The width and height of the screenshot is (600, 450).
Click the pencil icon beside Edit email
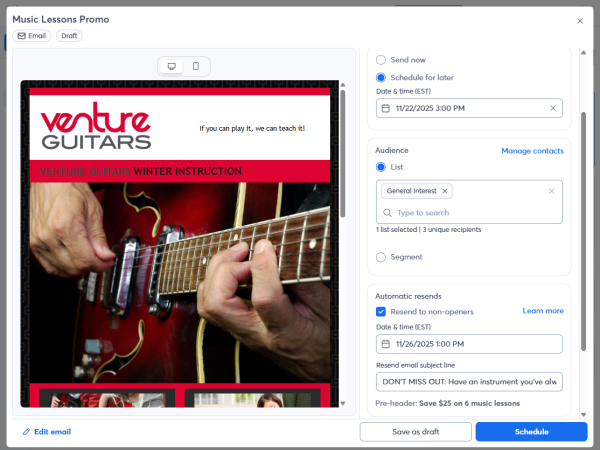pyautogui.click(x=27, y=432)
